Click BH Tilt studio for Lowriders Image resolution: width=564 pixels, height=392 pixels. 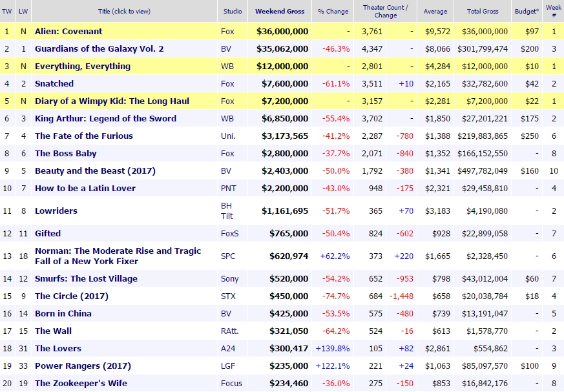227,211
